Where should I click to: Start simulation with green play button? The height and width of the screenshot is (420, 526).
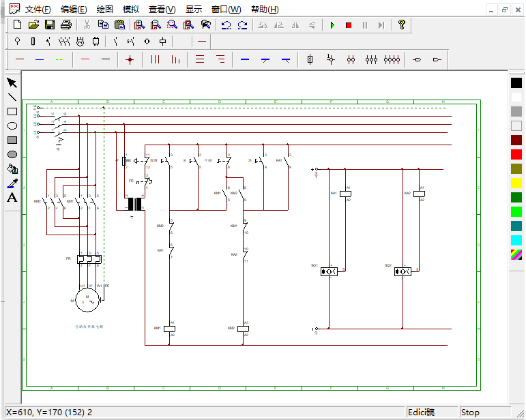332,25
